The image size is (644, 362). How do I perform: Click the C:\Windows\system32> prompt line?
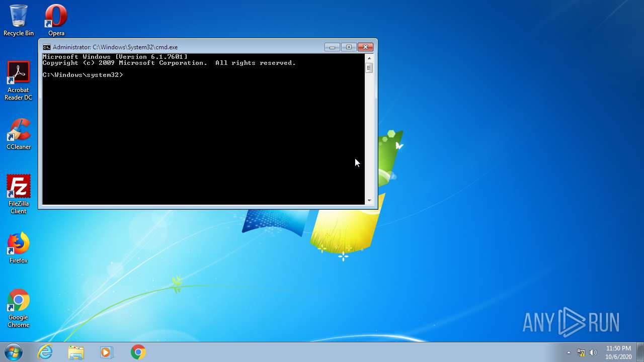pyautogui.click(x=83, y=75)
